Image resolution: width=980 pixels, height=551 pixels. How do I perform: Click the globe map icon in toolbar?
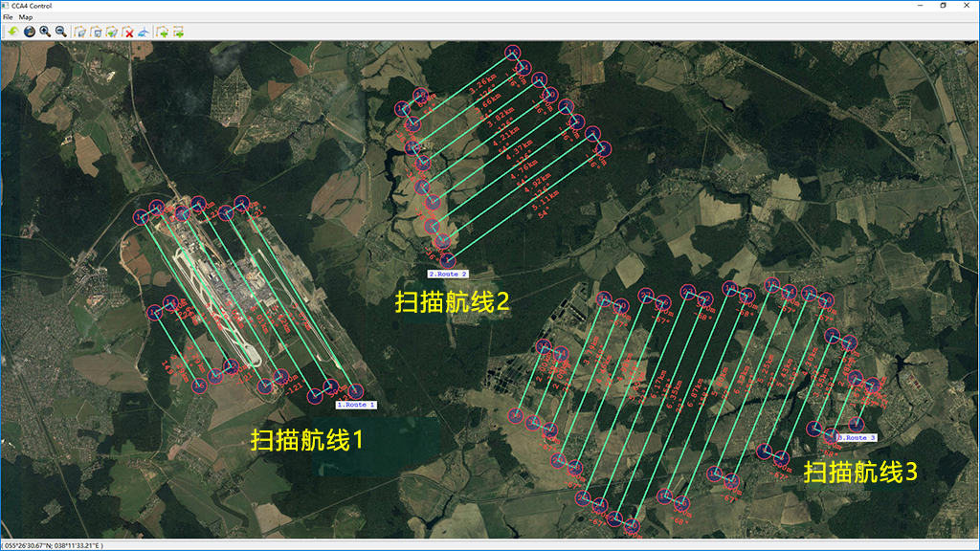(x=29, y=32)
